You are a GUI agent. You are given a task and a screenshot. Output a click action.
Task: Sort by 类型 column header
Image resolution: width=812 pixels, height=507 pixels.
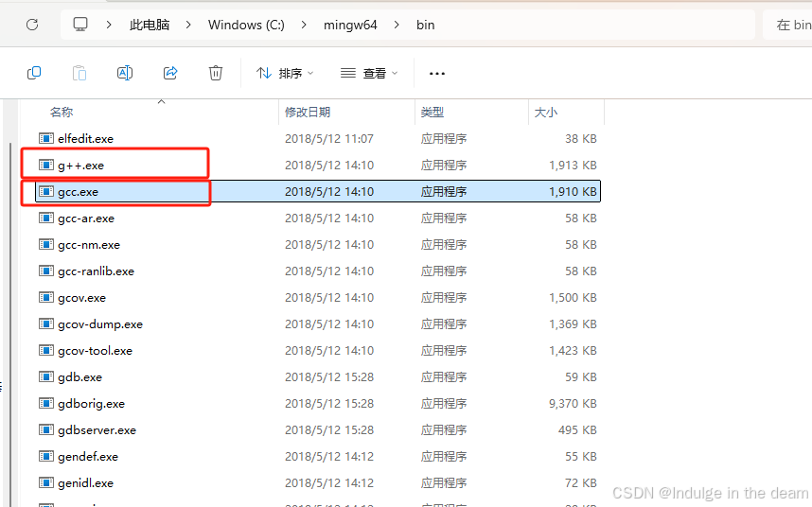tap(432, 112)
